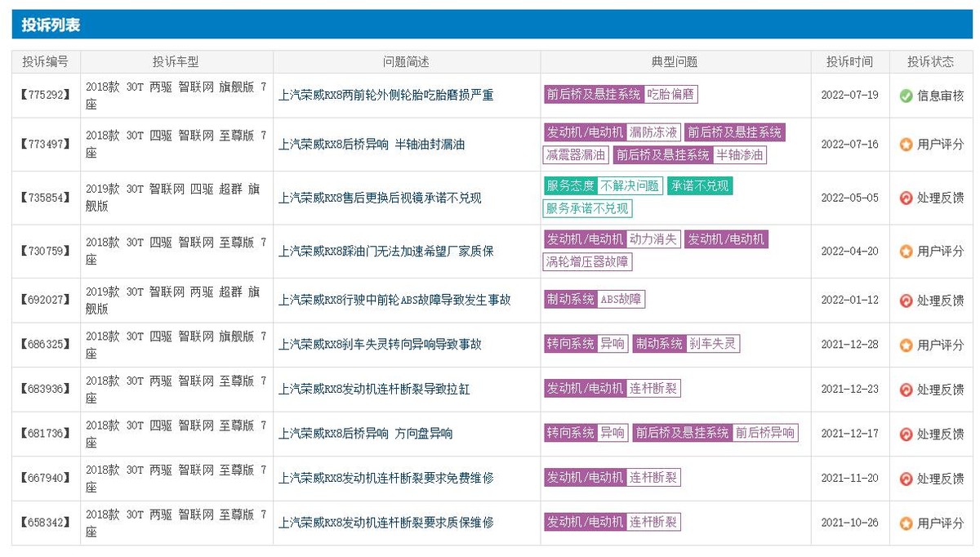Screen dimensions: 980x557
Task: Select complaint number 【692027】
Action: (x=46, y=301)
